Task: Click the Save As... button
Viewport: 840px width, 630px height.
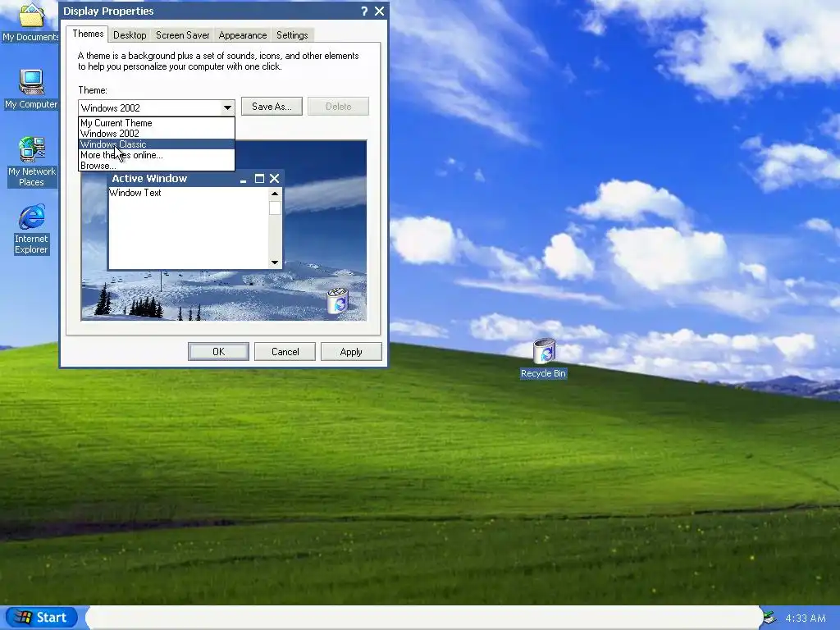Action: pos(272,107)
